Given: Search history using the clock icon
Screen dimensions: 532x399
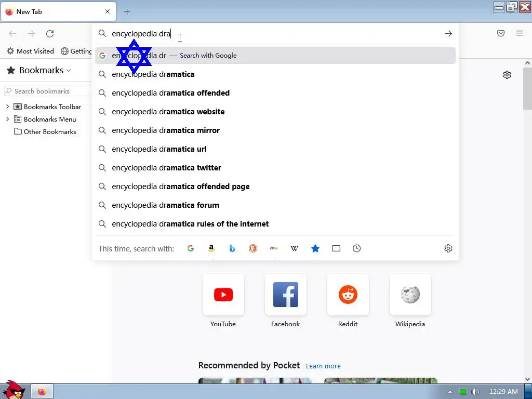Looking at the screenshot, I should (356, 248).
